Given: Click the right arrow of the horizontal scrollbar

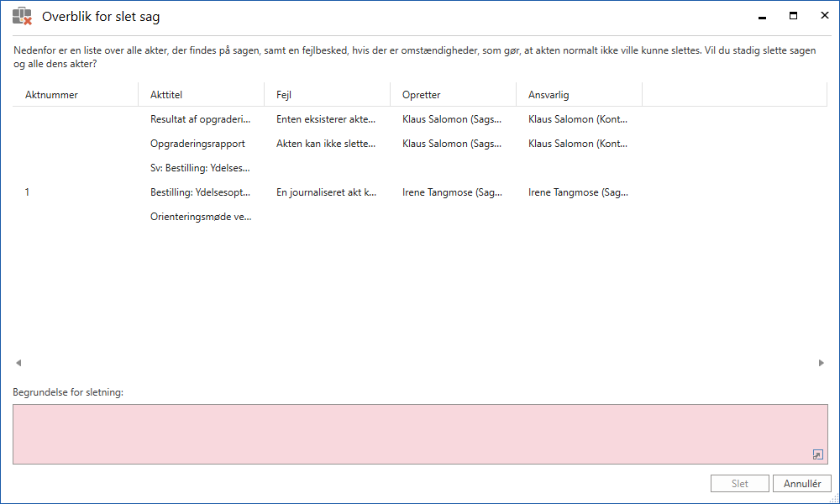Looking at the screenshot, I should 822,363.
